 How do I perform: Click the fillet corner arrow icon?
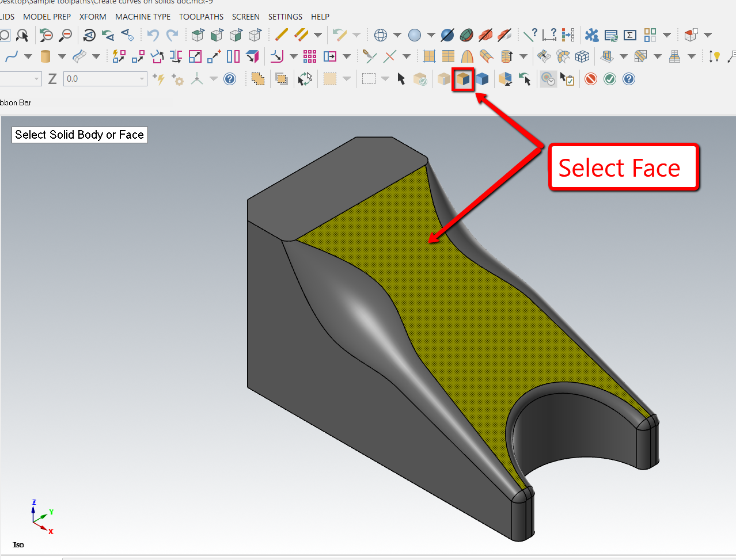(x=277, y=56)
